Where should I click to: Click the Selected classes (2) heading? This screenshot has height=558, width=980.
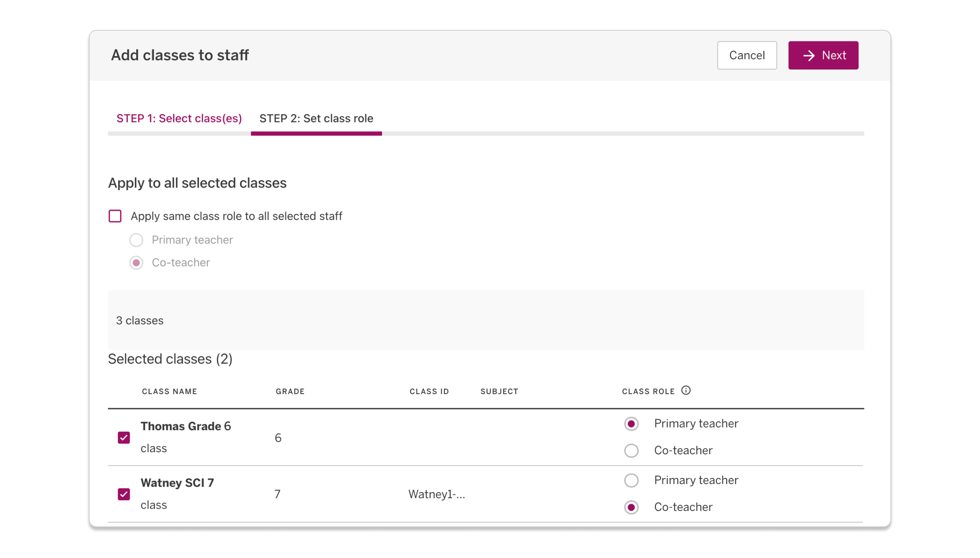pos(170,359)
